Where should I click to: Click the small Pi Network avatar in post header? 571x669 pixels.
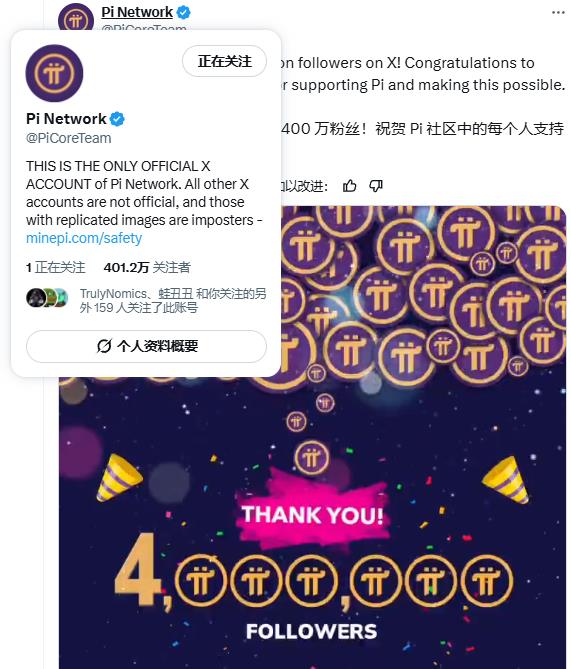coord(76,17)
